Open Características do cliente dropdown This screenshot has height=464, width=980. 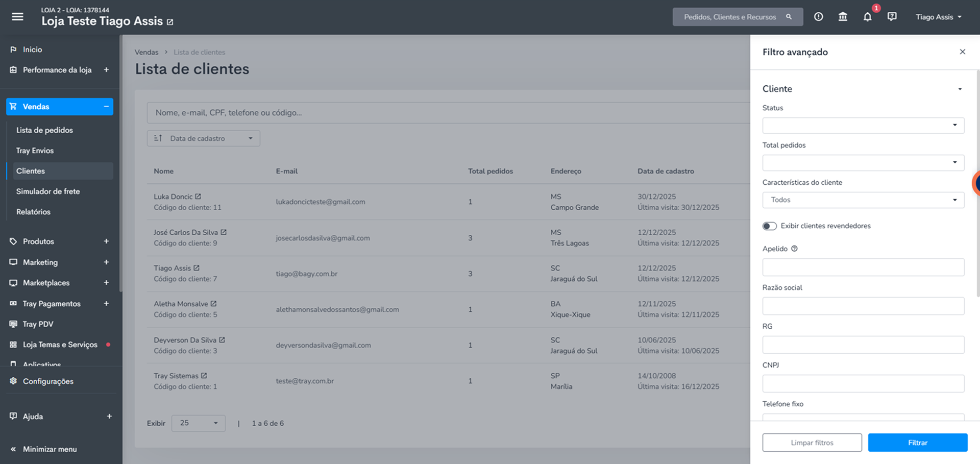(x=863, y=200)
